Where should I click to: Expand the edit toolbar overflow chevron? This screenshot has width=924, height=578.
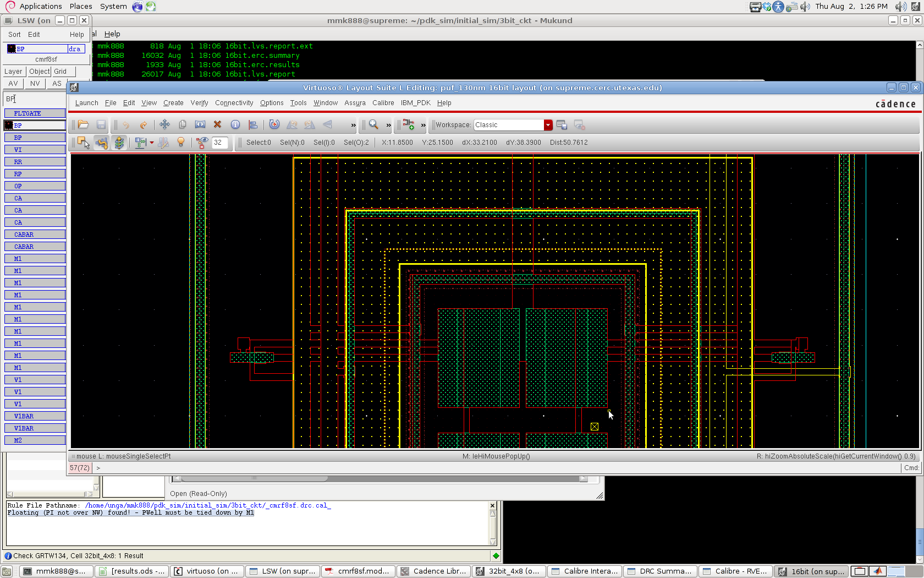353,126
